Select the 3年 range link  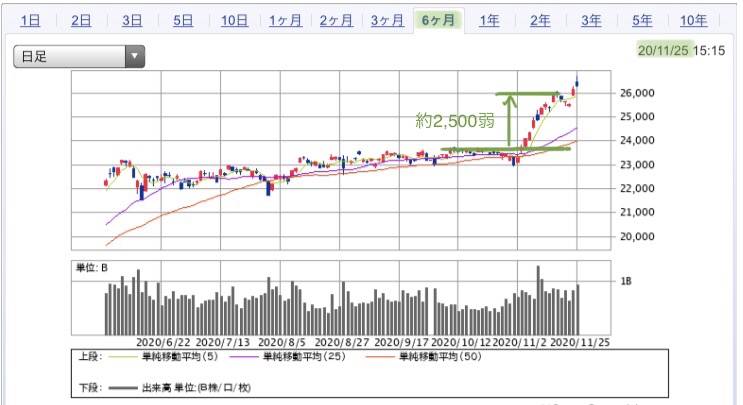591,20
